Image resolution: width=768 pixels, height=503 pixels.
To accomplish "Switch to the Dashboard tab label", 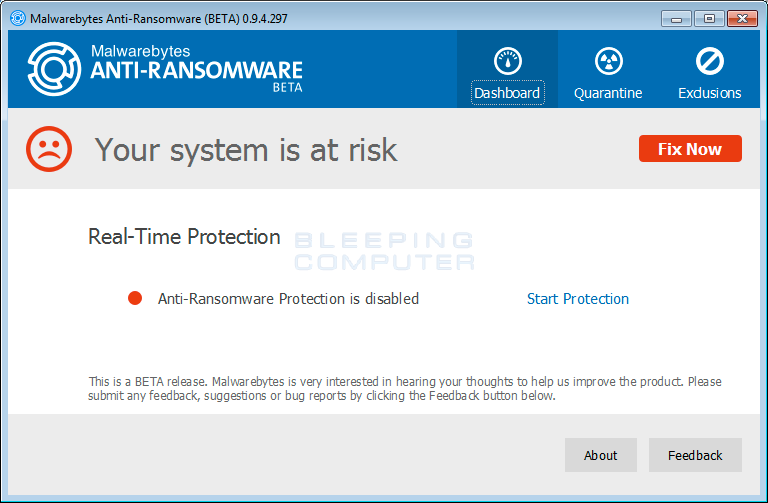I will click(x=507, y=93).
